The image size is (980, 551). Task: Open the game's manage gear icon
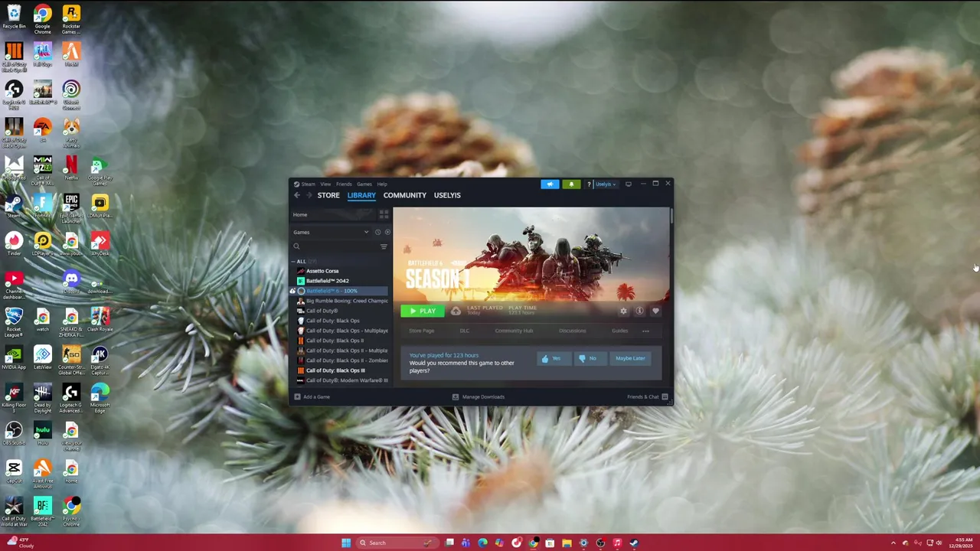click(x=623, y=311)
